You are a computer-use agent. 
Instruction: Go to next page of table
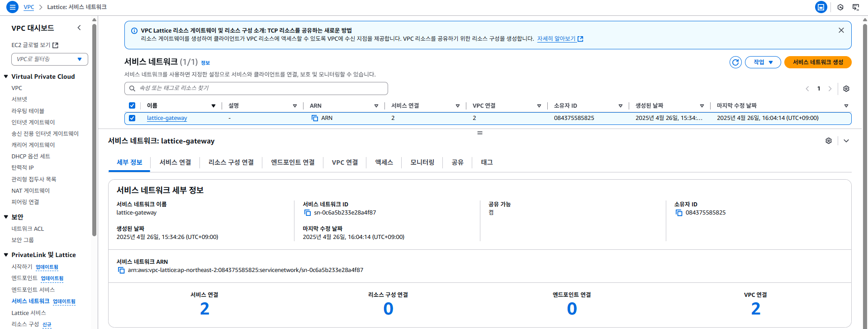tap(830, 89)
